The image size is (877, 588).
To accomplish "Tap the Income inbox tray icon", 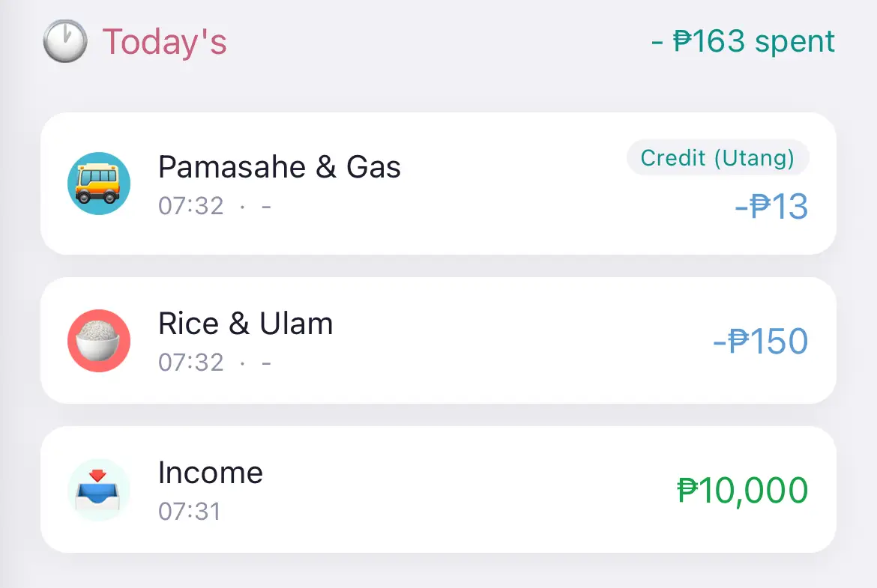I will (x=99, y=490).
